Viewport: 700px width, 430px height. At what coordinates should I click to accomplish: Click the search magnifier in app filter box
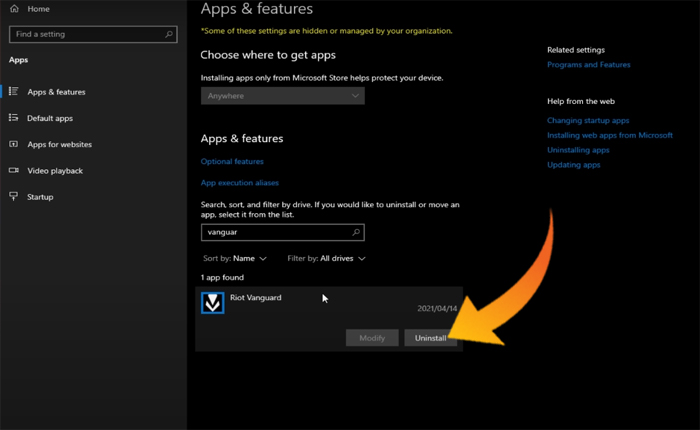(x=355, y=232)
